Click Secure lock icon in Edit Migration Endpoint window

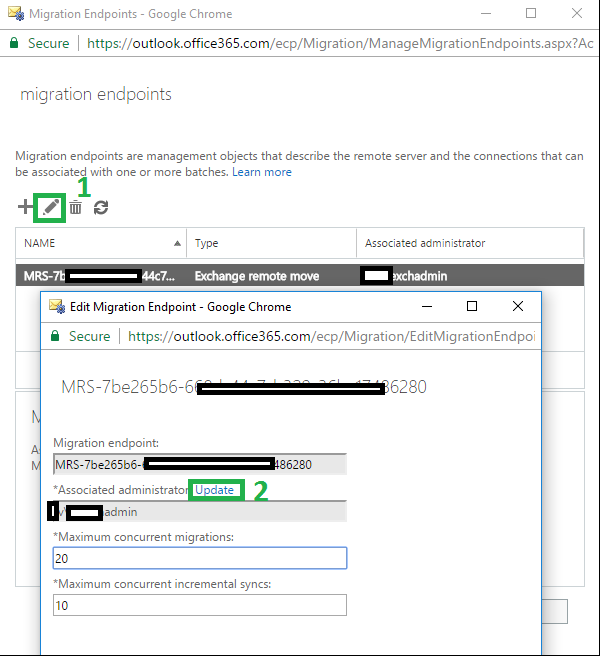55,336
